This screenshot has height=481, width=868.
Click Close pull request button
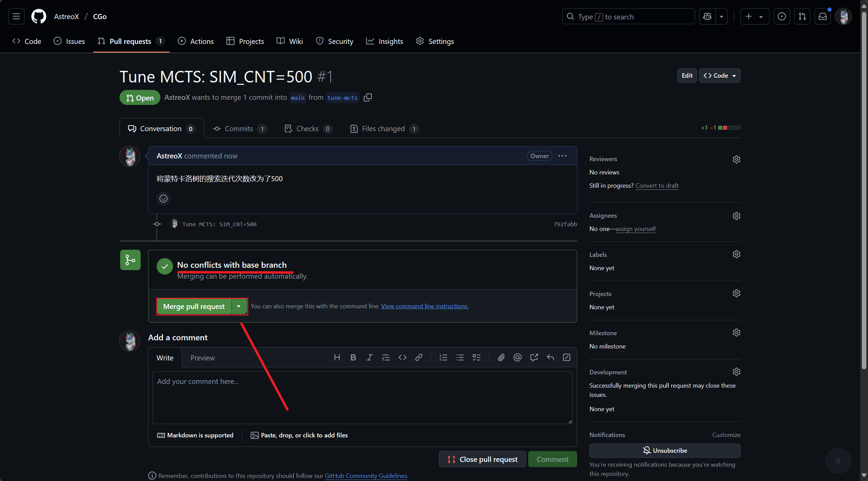[x=482, y=459]
